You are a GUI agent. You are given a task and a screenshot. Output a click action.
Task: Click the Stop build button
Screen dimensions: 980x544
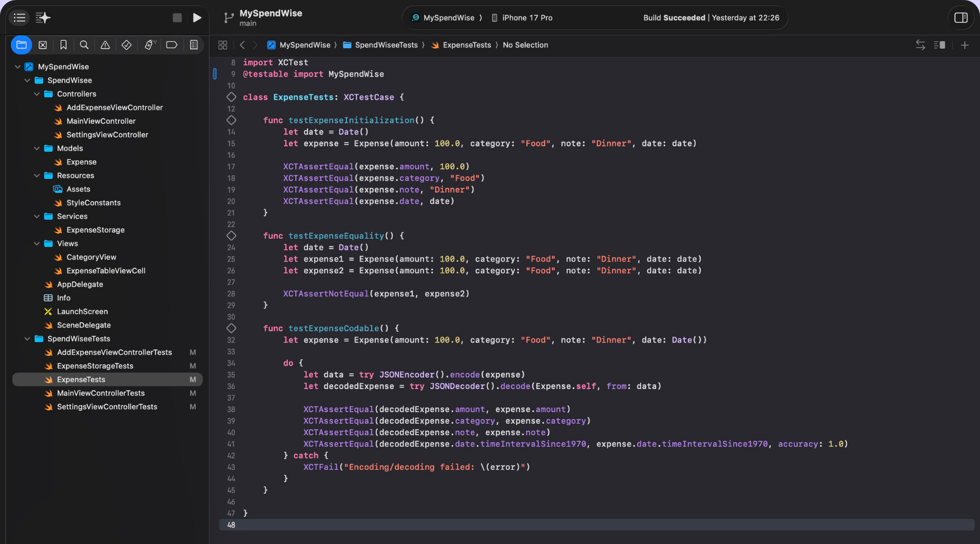[177, 18]
